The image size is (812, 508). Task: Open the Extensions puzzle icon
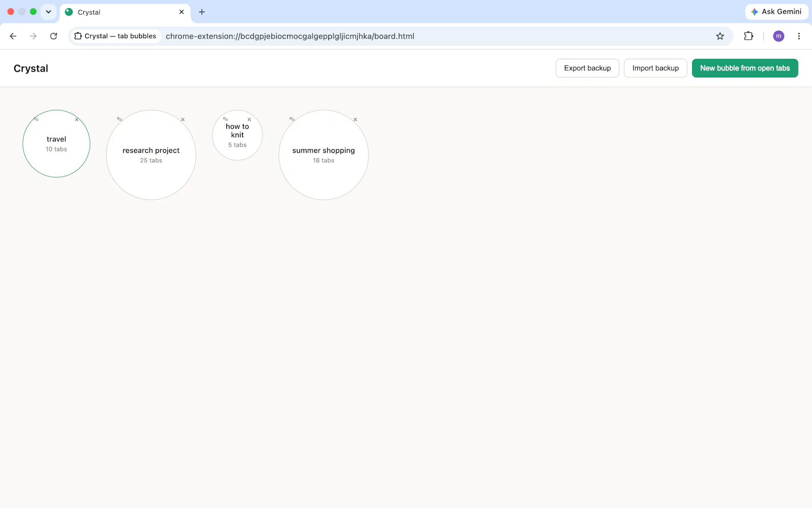[x=749, y=36]
